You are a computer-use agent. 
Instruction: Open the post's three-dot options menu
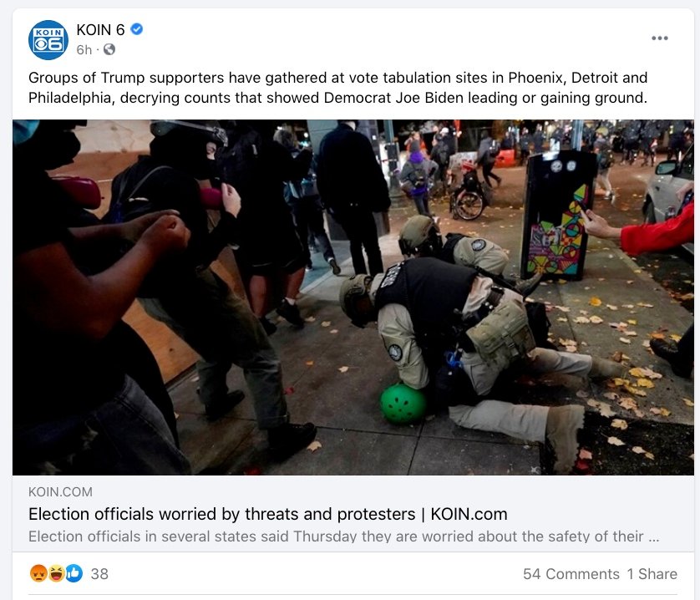pyautogui.click(x=659, y=38)
